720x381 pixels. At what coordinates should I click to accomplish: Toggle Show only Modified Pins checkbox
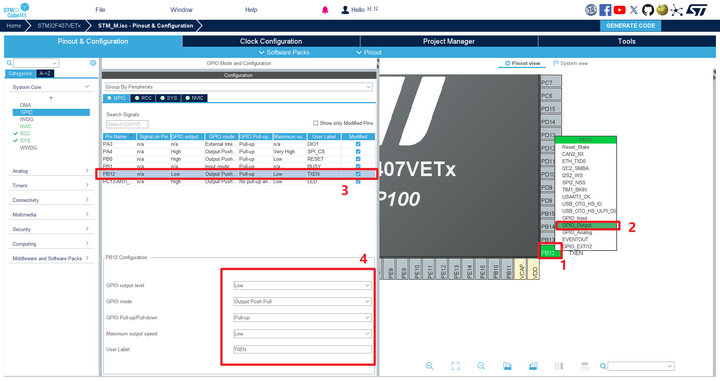(315, 123)
